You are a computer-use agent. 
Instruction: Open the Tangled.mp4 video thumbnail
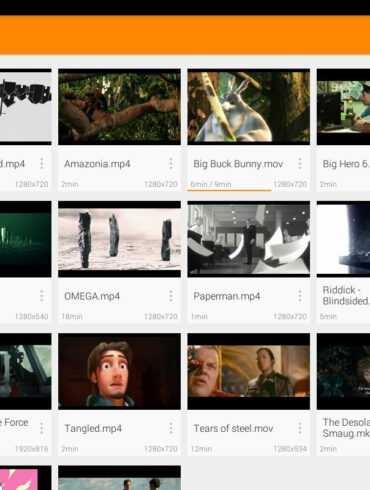click(119, 371)
